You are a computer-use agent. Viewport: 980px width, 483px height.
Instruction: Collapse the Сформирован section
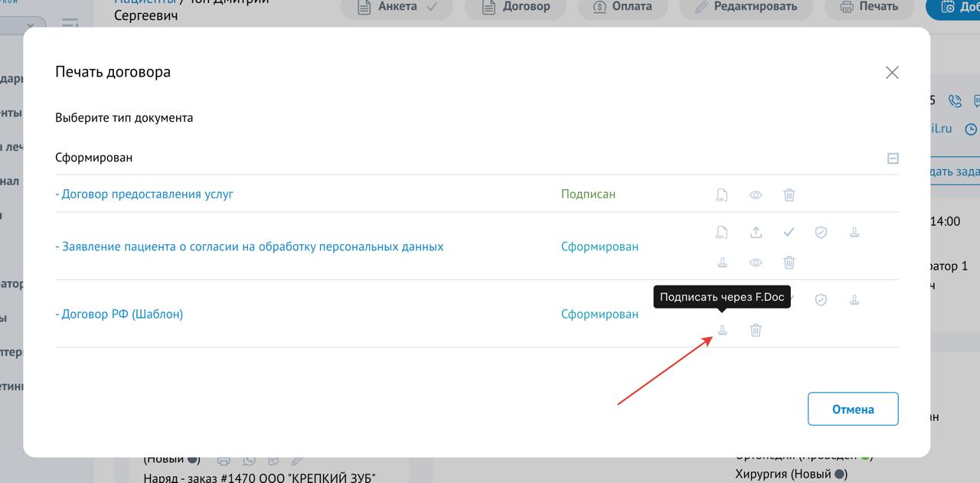tap(893, 158)
